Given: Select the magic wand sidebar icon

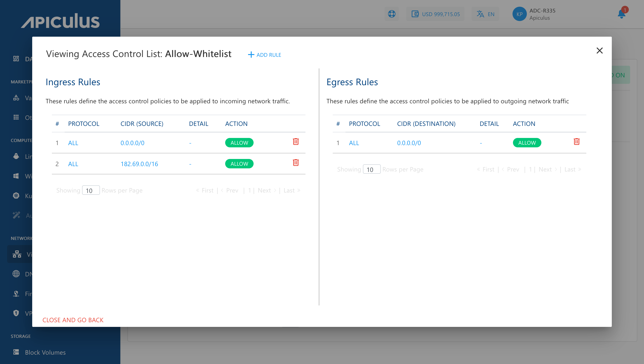Looking at the screenshot, I should tap(16, 215).
